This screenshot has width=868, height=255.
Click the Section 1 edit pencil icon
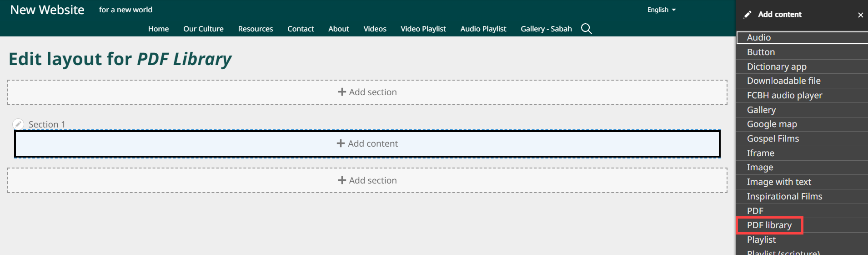click(18, 124)
